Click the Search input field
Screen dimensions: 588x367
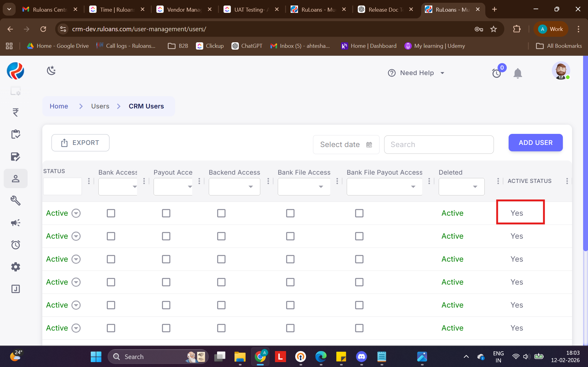(439, 145)
